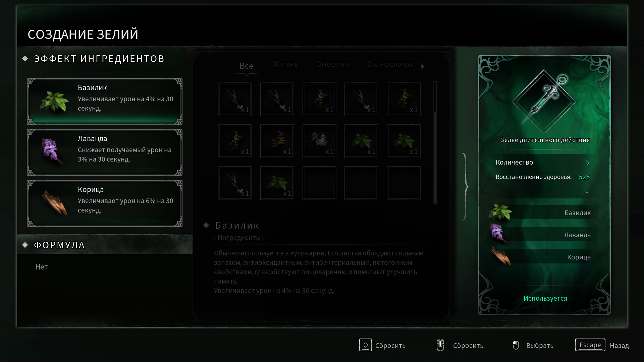Click the Выбрать mouse hint
The width and height of the screenshot is (644, 362).
533,345
